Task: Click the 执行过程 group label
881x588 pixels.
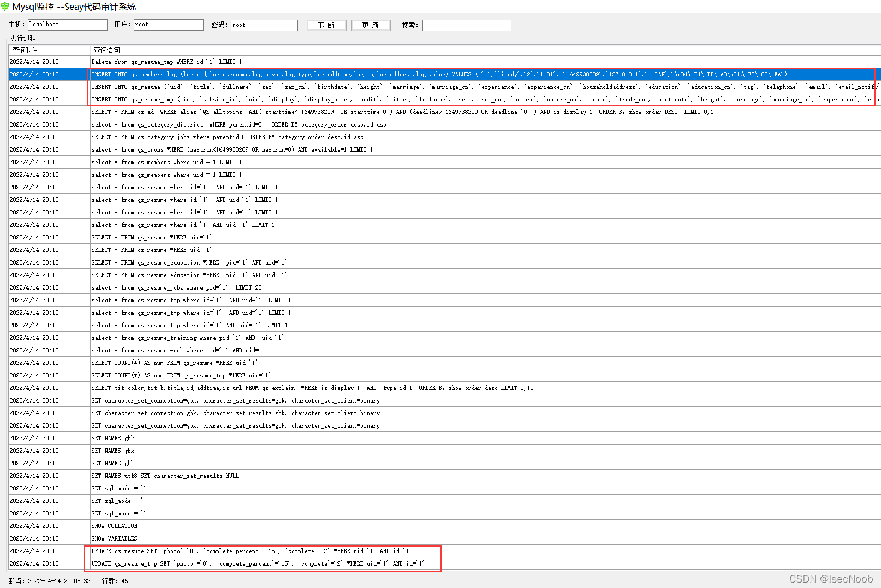Action: (23, 38)
